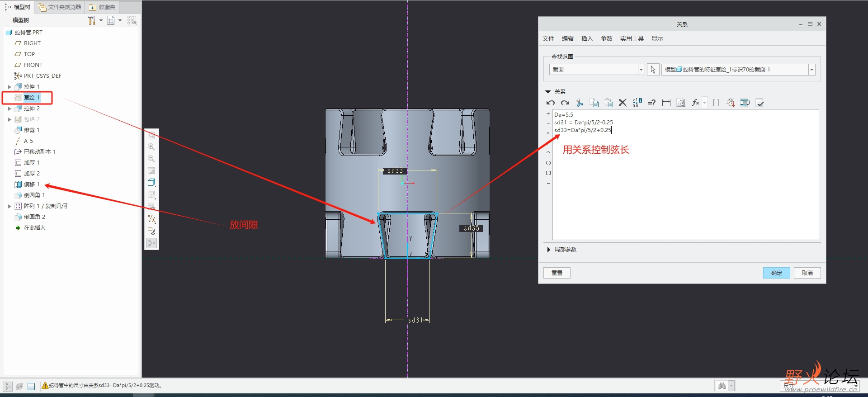Insert caret power operator
868x397 pixels.
click(548, 152)
